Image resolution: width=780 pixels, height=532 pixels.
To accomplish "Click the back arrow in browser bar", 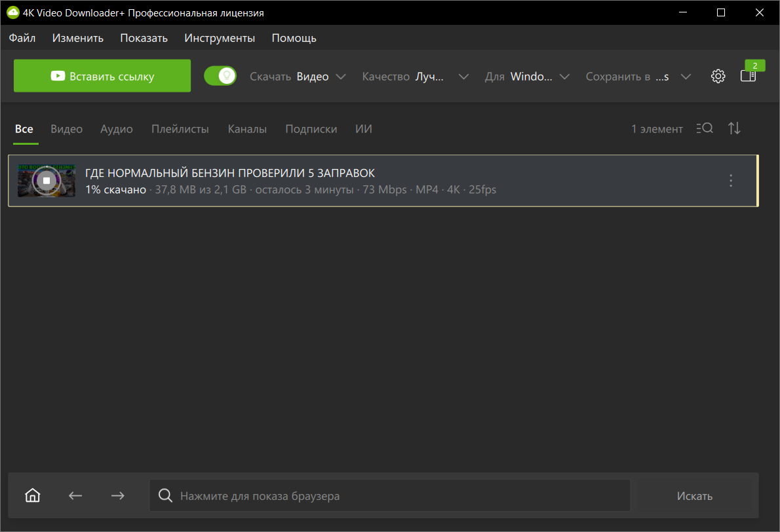I will (x=75, y=496).
